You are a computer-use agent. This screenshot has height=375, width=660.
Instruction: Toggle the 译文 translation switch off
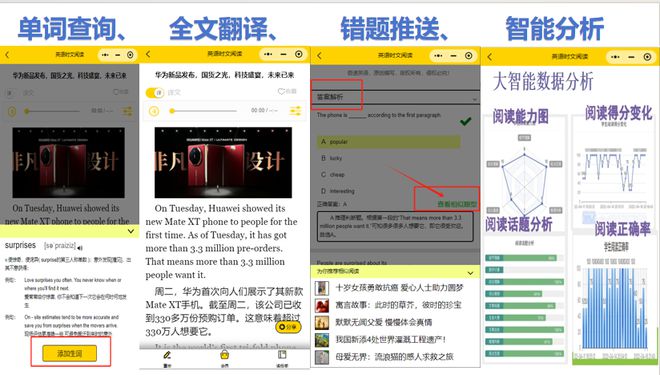click(155, 93)
